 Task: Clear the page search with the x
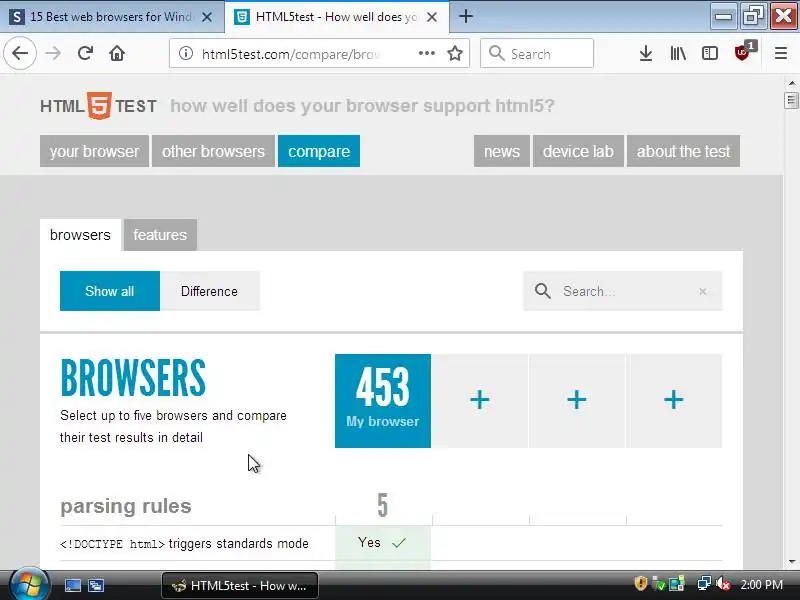click(x=703, y=291)
